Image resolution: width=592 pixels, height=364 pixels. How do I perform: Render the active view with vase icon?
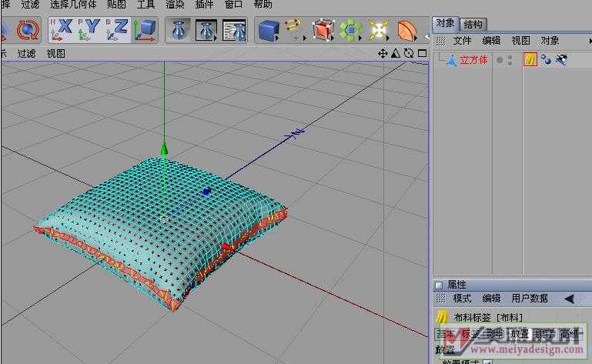coord(179,30)
